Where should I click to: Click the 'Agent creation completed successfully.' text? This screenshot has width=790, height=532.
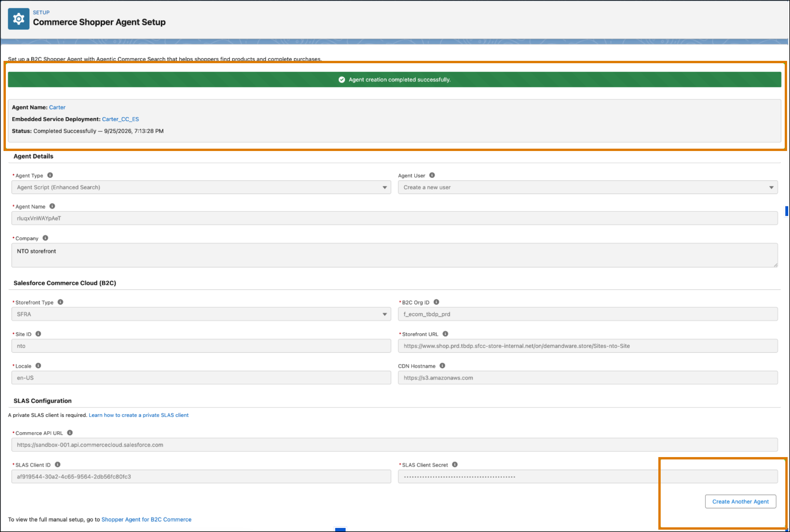point(400,79)
